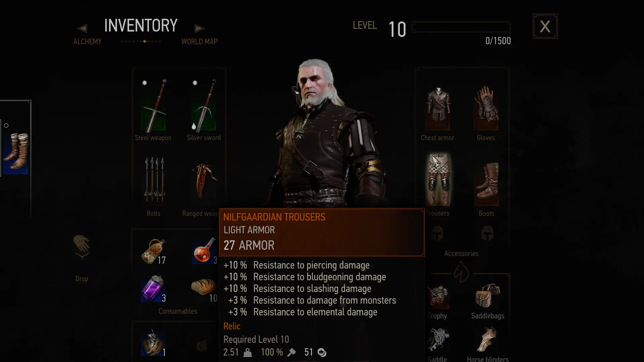Viewport: 644px width, 362px height.
Task: Click the left arrow to Alchemy panel
Action: point(82,28)
